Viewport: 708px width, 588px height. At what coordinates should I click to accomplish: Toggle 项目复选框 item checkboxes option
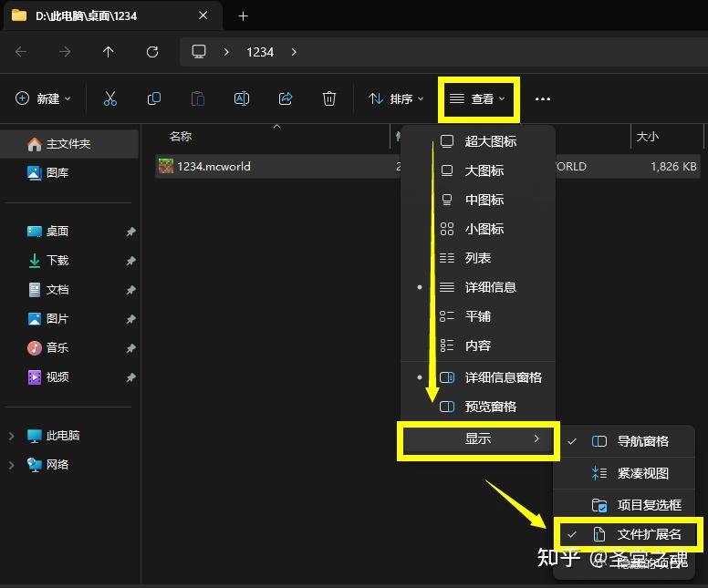[x=624, y=505]
